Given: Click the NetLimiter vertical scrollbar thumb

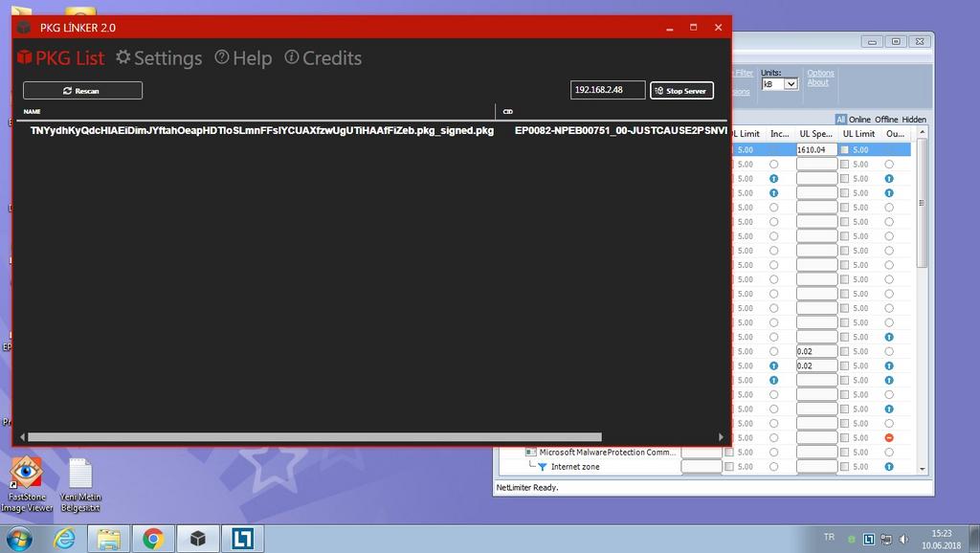Looking at the screenshot, I should (922, 203).
